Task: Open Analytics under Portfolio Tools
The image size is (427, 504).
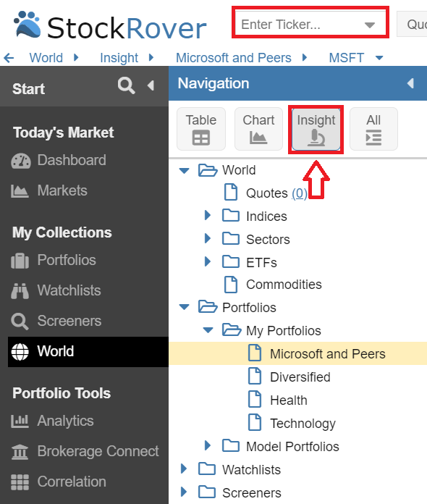Action: pos(52,421)
